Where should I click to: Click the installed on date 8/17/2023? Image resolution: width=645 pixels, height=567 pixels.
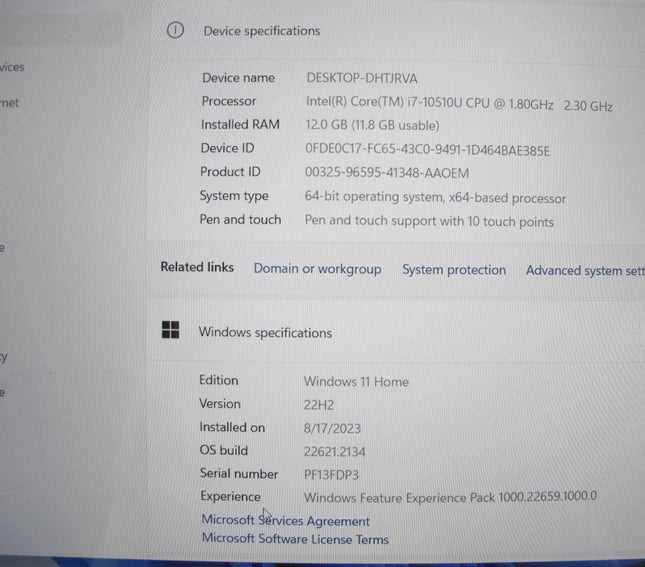[332, 429]
